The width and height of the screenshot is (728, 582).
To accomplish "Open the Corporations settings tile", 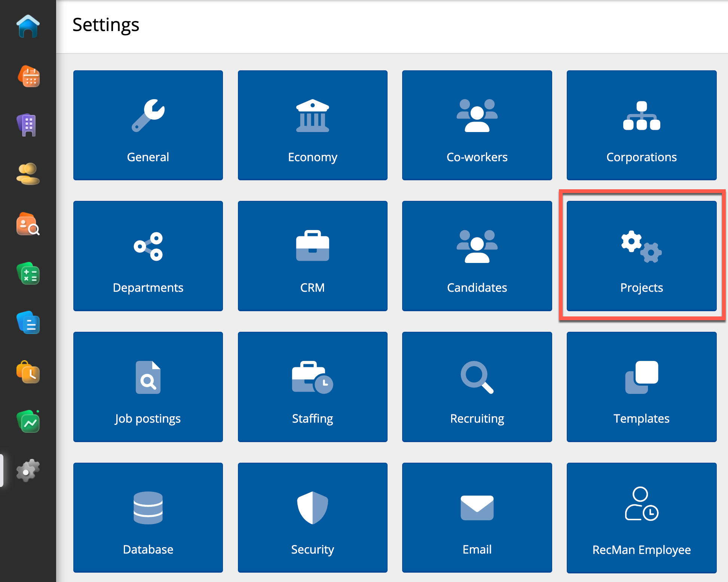I will [641, 125].
